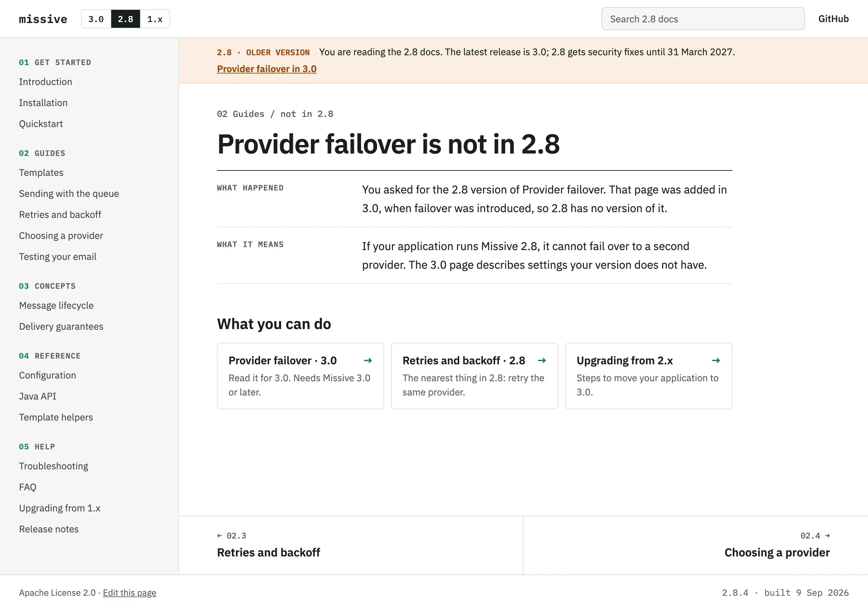Open Message lifecycle concept page
Image resolution: width=868 pixels, height=610 pixels.
pyautogui.click(x=56, y=305)
